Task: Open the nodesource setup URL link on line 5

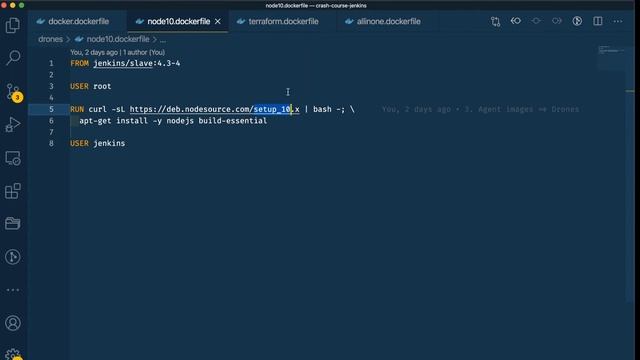Action: (x=214, y=109)
